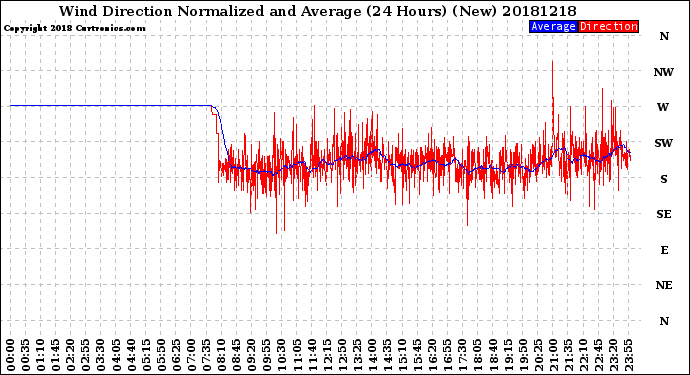Click the 20:25 time label
Screen dimensions: 690x375
coord(539,355)
